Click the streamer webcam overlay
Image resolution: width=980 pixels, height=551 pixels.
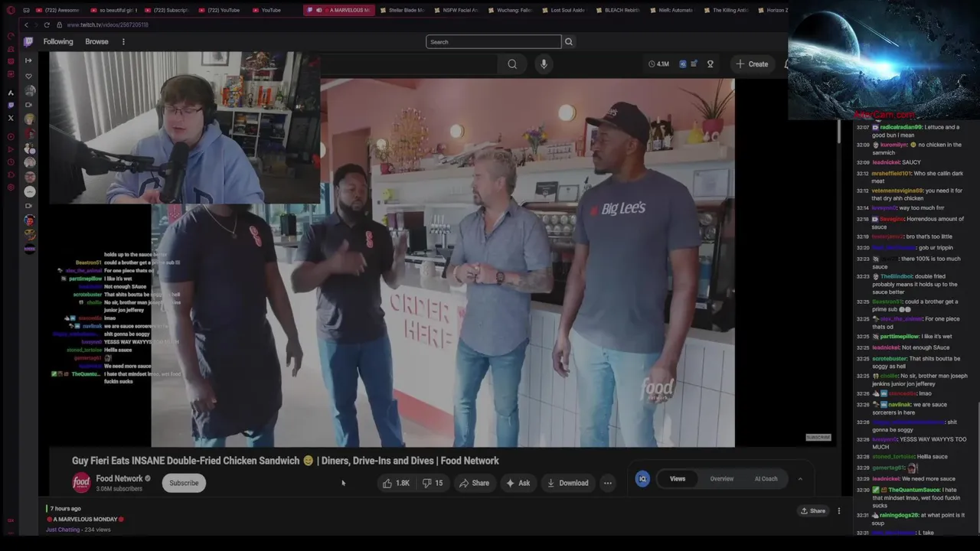(x=185, y=128)
